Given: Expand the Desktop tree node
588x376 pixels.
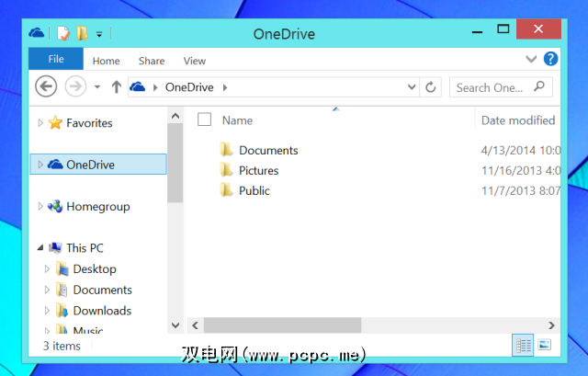Looking at the screenshot, I should (47, 268).
